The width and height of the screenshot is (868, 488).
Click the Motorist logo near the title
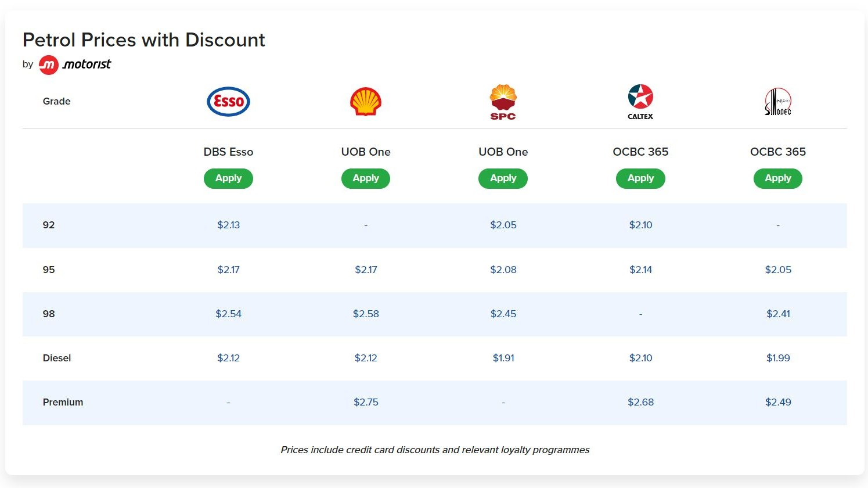pos(75,64)
